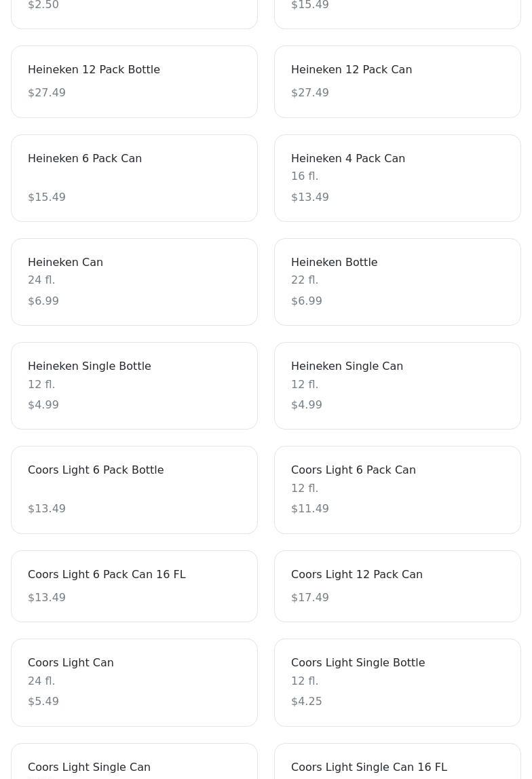Click the Coors Light Single Can title
The height and width of the screenshot is (779, 532).
[x=89, y=767]
